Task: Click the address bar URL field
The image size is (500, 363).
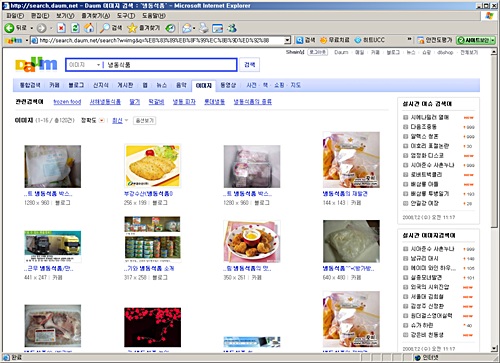Action: pos(161,40)
